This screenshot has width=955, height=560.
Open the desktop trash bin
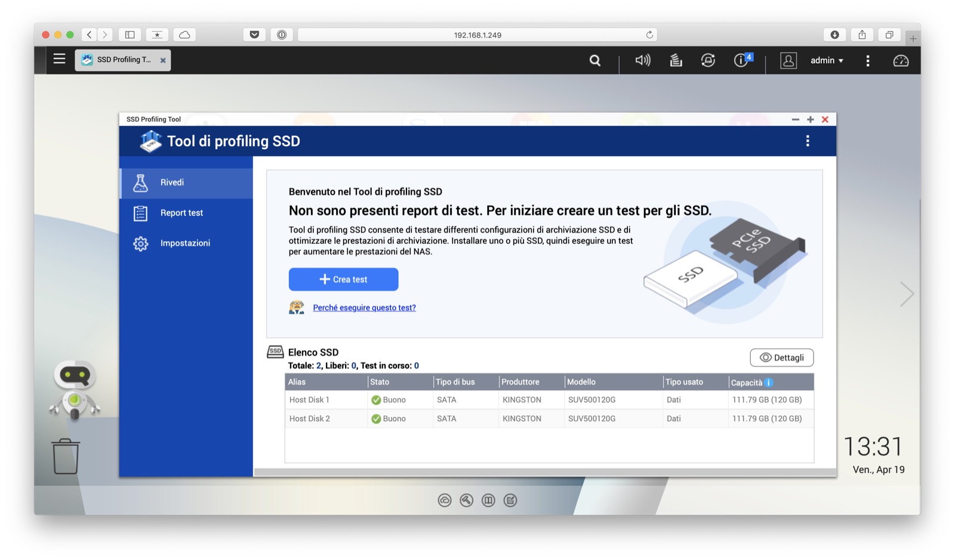click(x=66, y=456)
